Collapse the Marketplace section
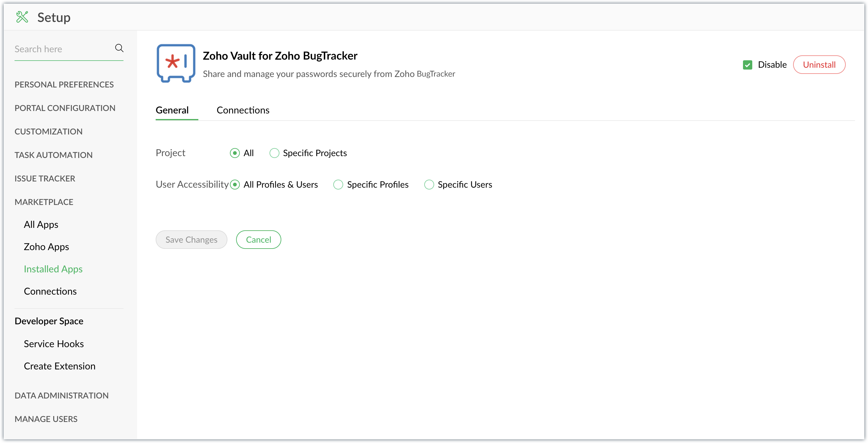The width and height of the screenshot is (868, 443). [44, 202]
